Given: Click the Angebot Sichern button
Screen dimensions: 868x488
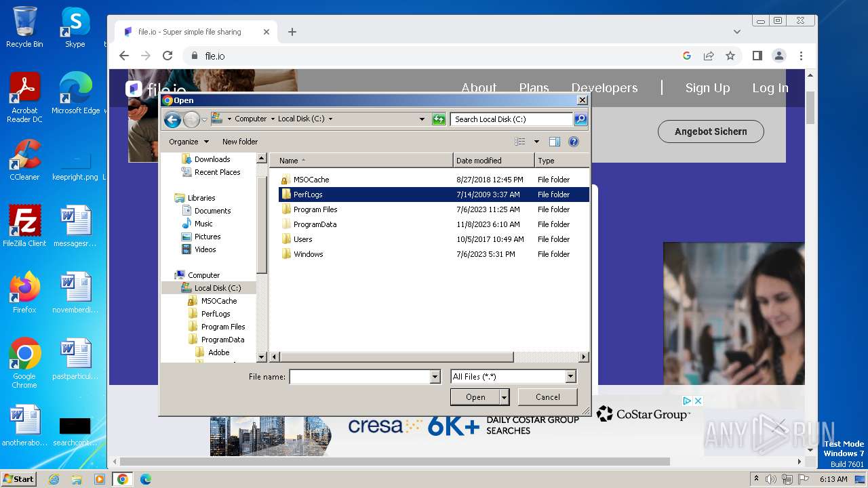Looking at the screenshot, I should point(711,131).
